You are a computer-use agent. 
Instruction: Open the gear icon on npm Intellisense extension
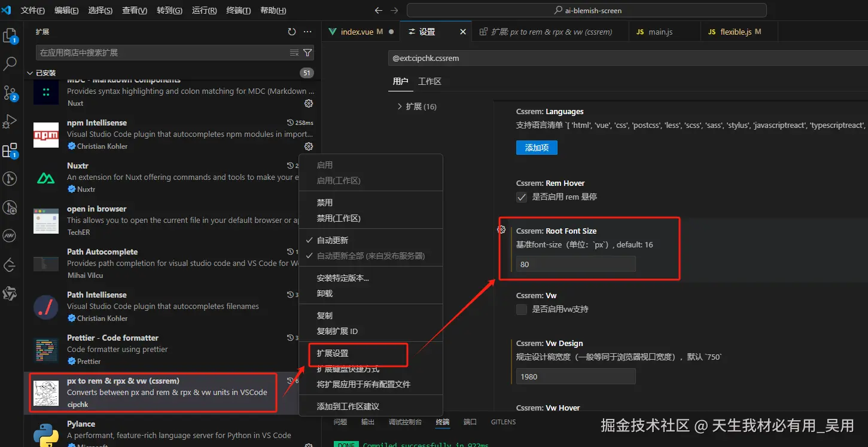tap(308, 146)
